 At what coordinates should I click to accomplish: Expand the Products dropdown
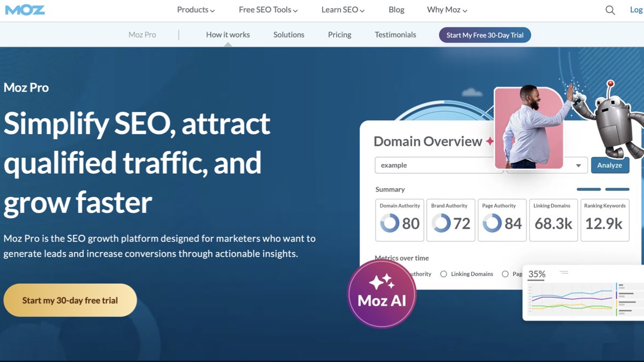pyautogui.click(x=195, y=9)
